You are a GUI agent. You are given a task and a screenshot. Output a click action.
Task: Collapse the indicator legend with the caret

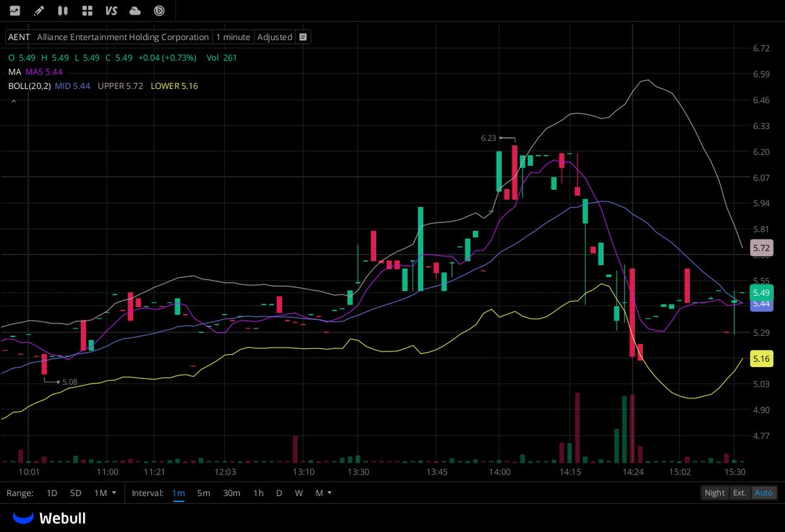point(14,101)
